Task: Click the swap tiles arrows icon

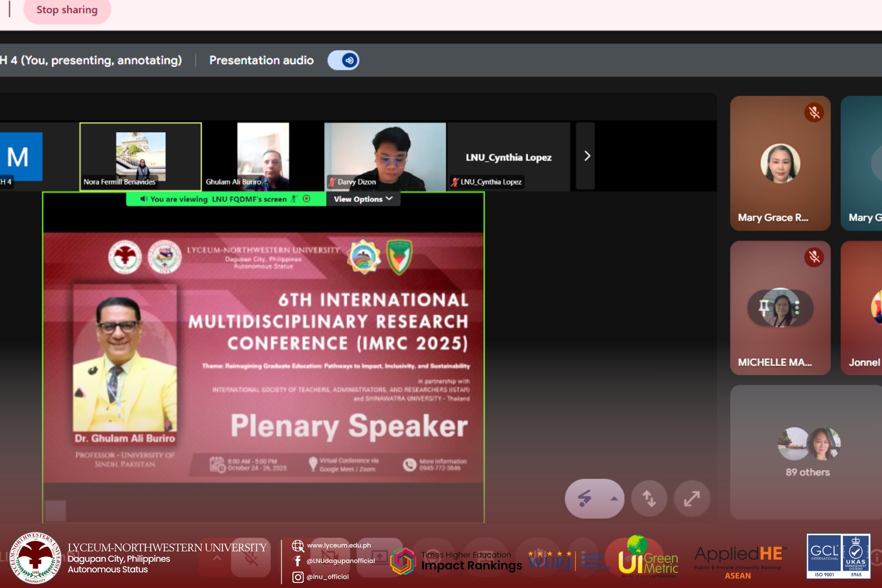Action: click(x=649, y=499)
